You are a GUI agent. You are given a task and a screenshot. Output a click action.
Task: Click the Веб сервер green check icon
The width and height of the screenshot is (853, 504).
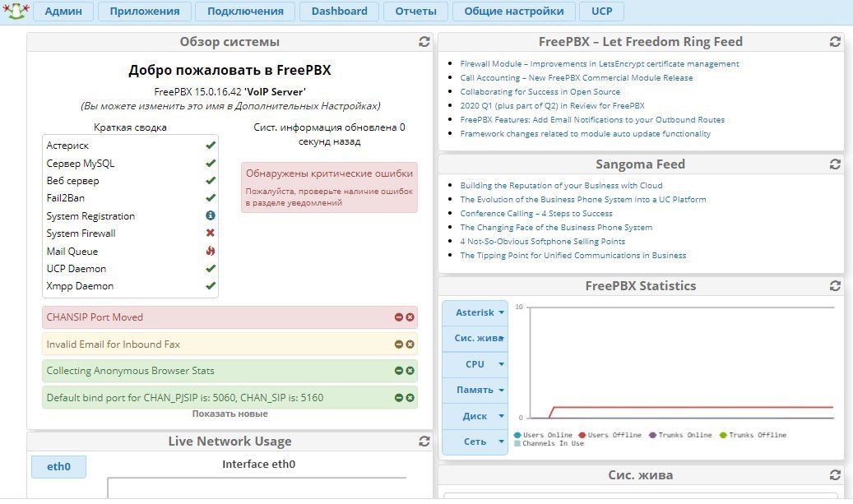click(x=211, y=181)
